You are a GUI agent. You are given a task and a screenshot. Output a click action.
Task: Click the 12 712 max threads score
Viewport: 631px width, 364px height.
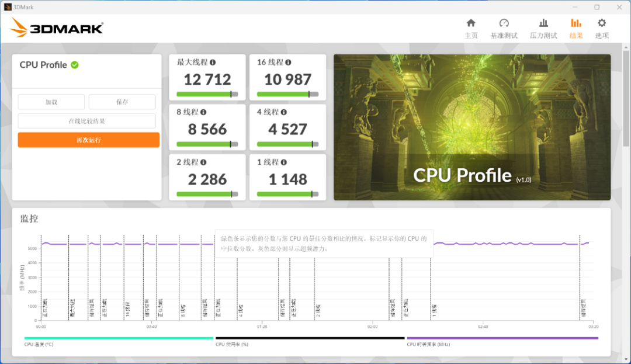pos(207,79)
